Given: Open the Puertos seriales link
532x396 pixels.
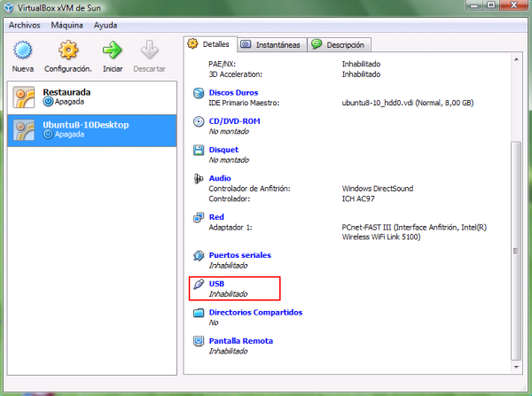Looking at the screenshot, I should click(x=239, y=255).
